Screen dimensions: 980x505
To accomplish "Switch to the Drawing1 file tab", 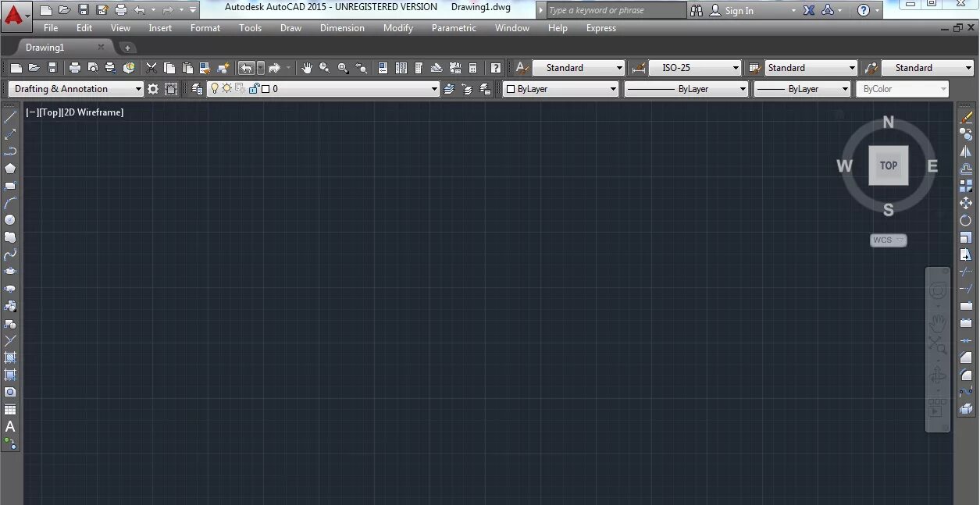I will tap(45, 48).
